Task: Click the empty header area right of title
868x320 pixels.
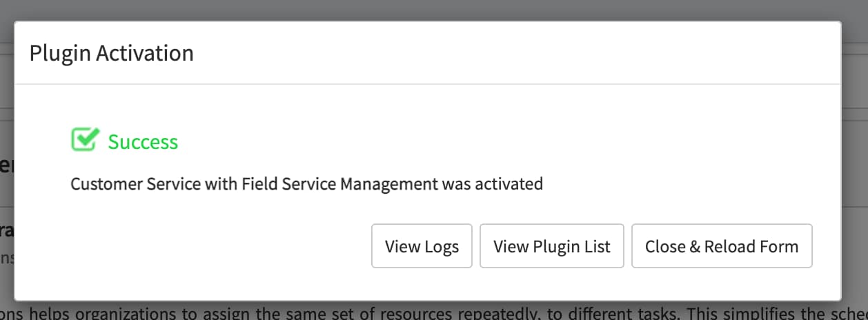Action: click(517, 53)
